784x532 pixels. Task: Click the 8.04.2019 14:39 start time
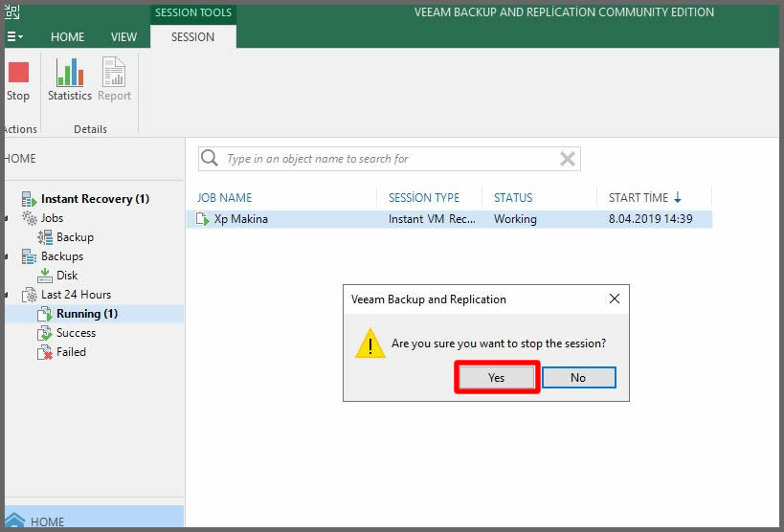[x=651, y=219]
